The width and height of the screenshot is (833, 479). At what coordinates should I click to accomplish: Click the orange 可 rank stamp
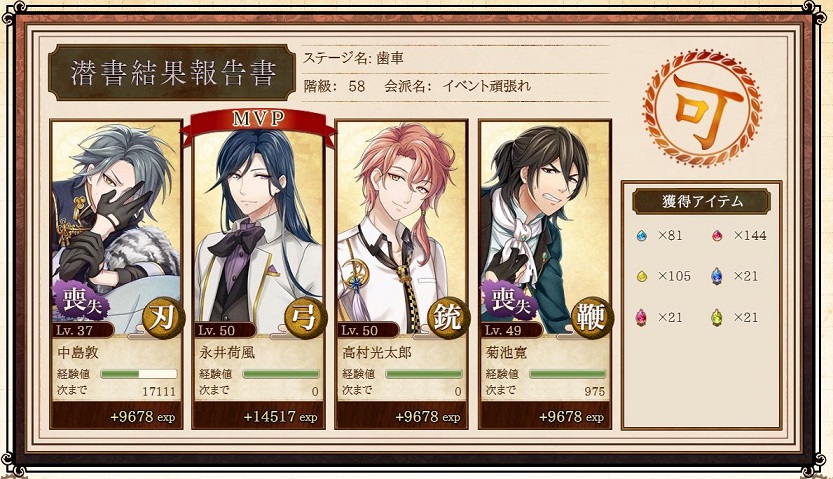point(702,108)
